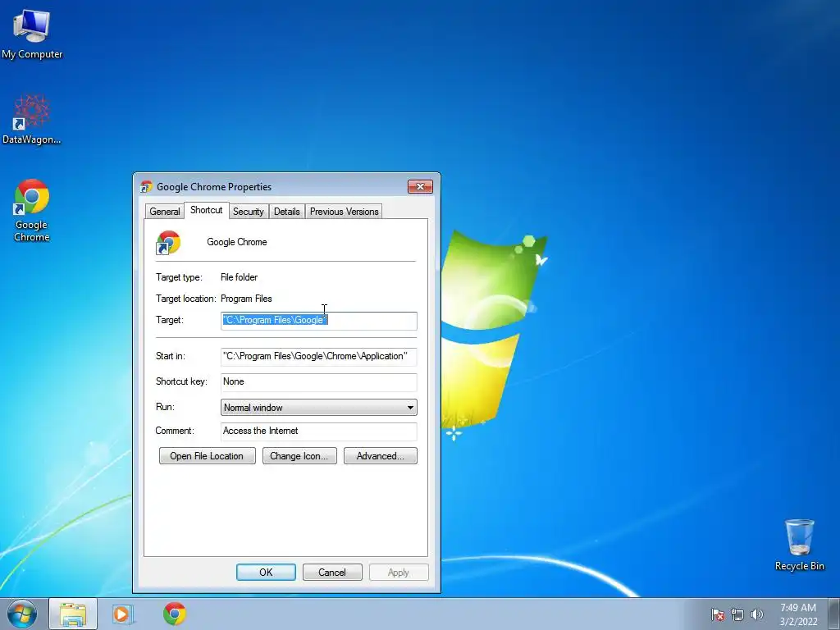Click the grayed Apply button
Screen dimensions: 840x630
(x=399, y=572)
